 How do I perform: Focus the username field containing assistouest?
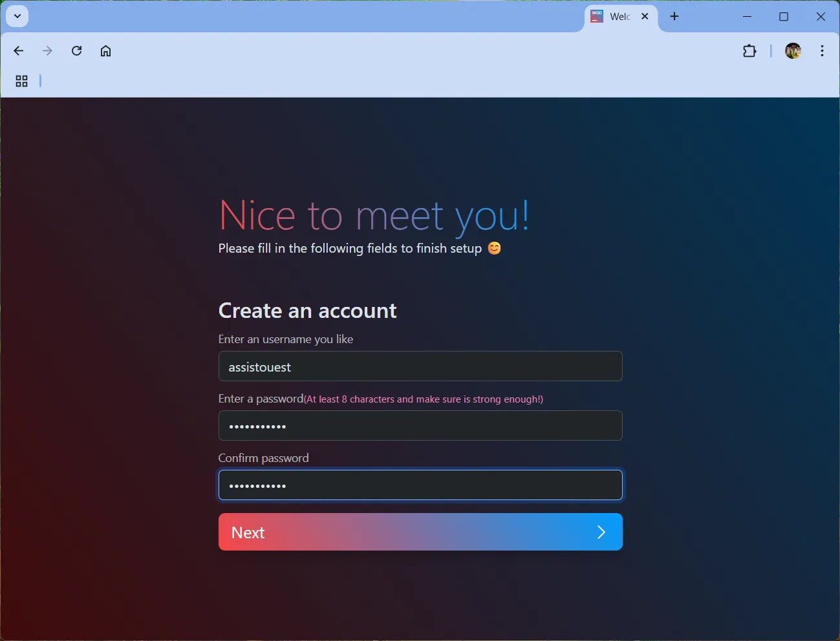[420, 366]
